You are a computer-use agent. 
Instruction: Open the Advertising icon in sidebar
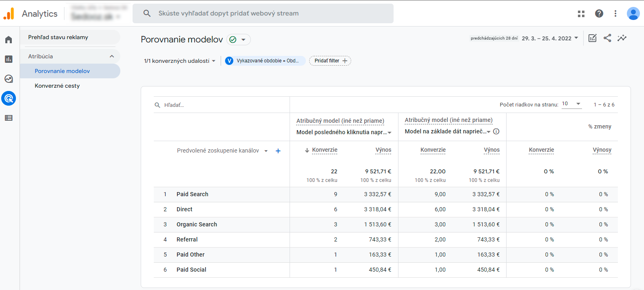(x=9, y=98)
